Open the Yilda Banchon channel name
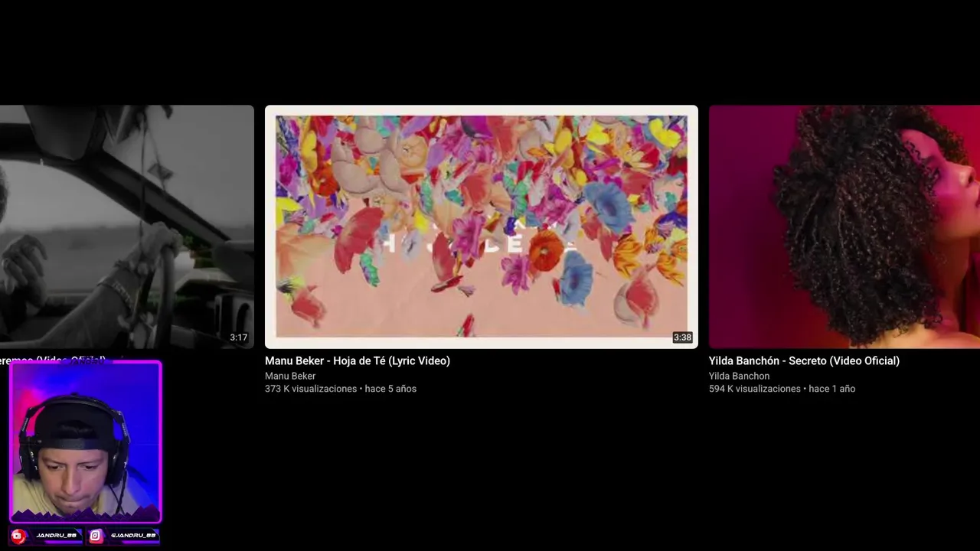 739,376
